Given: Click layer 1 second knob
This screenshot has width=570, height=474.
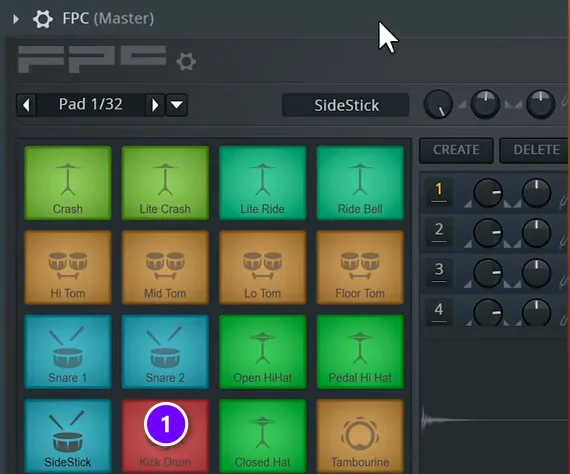Looking at the screenshot, I should [537, 193].
